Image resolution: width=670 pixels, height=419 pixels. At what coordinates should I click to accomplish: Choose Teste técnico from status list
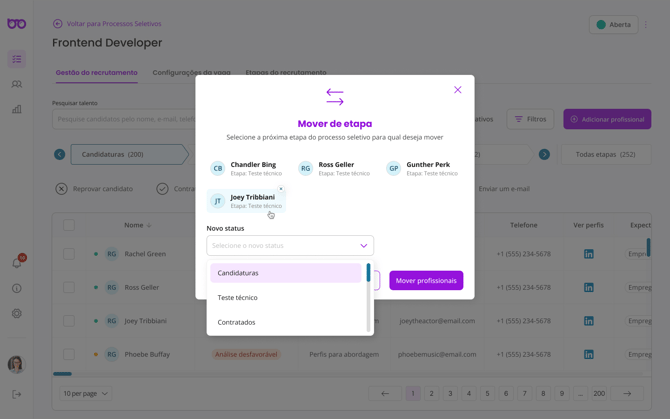tap(238, 297)
